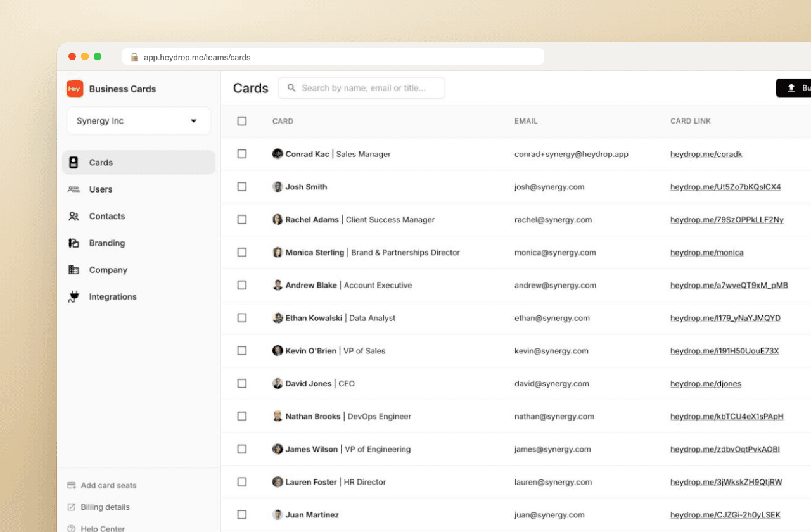Click Rachel Adams's avatar
Image resolution: width=811 pixels, height=532 pixels.
278,220
